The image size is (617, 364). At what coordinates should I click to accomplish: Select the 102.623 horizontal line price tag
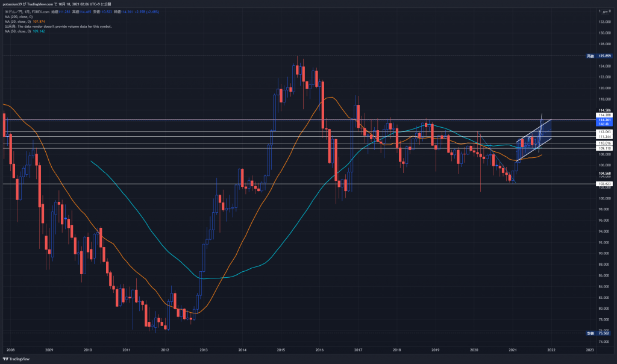[604, 184]
